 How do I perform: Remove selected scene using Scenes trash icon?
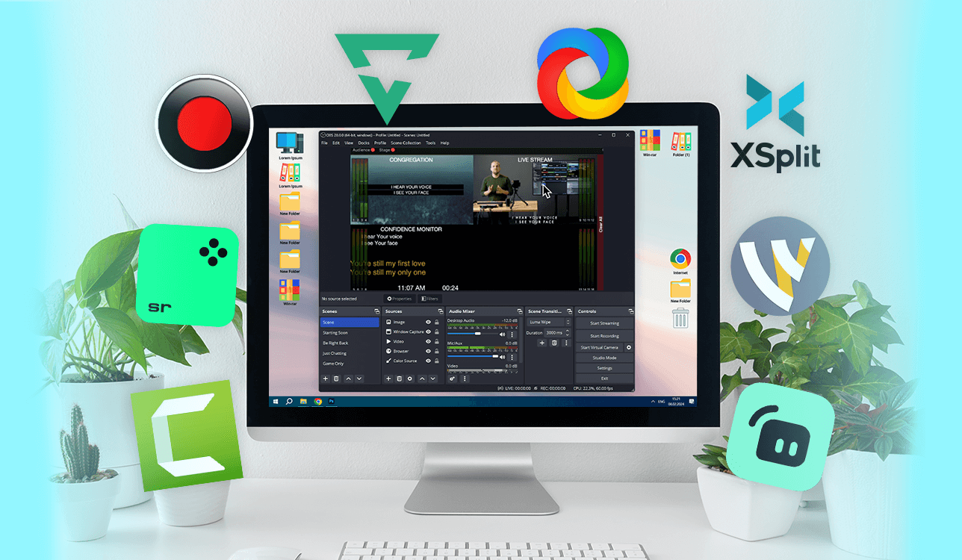(336, 379)
